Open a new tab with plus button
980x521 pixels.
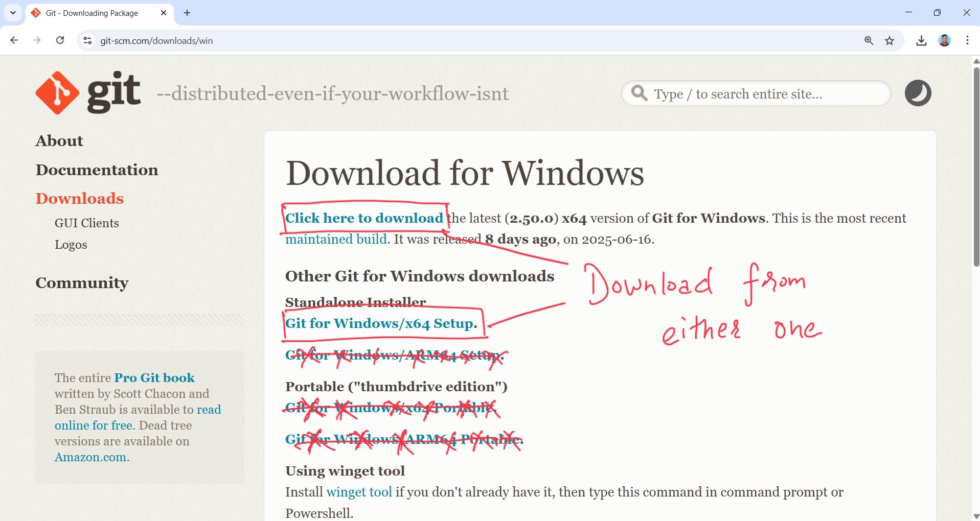point(187,13)
